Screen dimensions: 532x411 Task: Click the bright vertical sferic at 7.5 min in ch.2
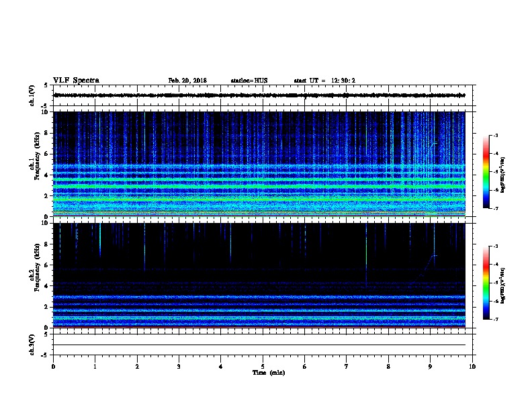367,255
